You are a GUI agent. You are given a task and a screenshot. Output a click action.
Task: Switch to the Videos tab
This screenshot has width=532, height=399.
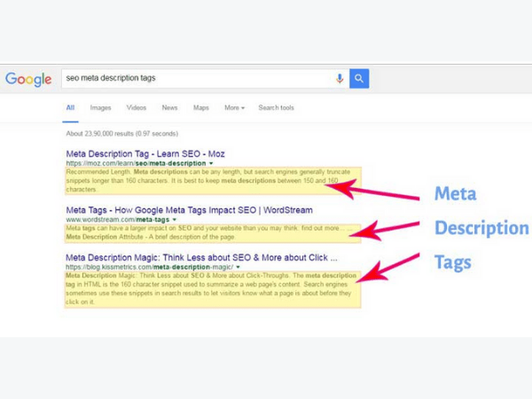point(137,108)
